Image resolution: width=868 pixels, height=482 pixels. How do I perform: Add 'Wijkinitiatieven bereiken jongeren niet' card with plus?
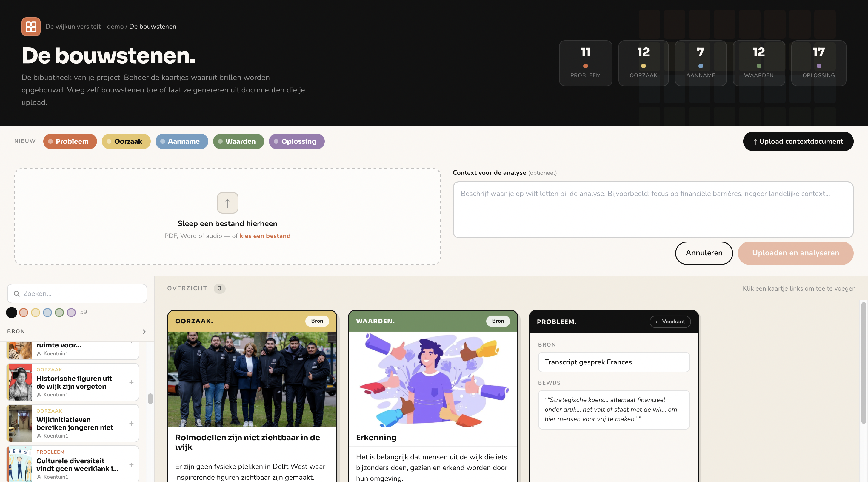pos(131,424)
